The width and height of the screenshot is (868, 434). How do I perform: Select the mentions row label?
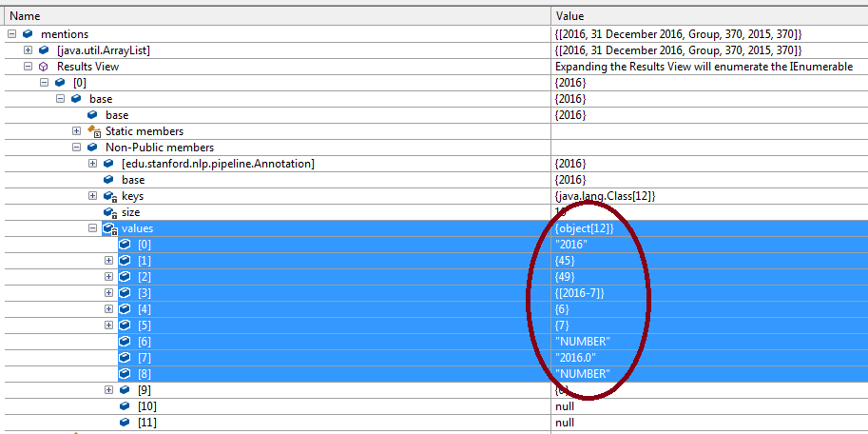click(65, 34)
